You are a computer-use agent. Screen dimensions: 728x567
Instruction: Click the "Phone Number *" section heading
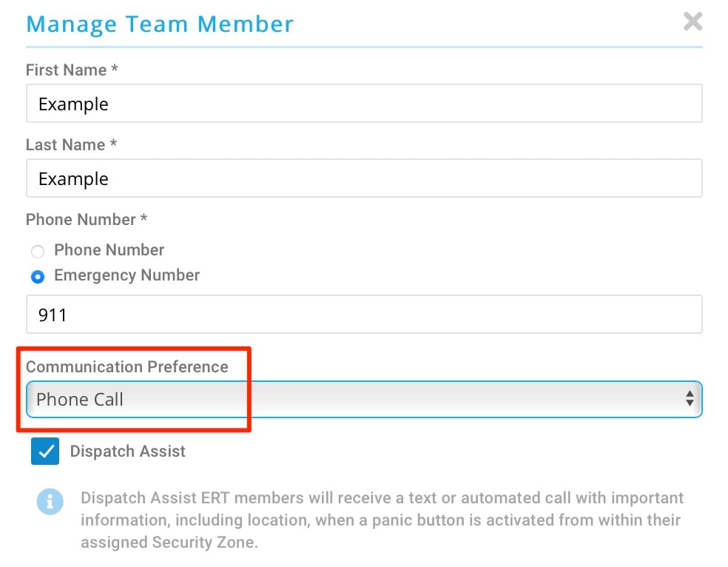(86, 220)
